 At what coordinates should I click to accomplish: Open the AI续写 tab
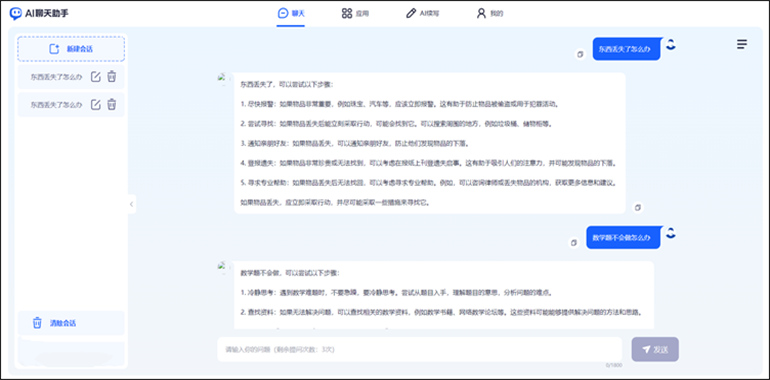[x=422, y=13]
